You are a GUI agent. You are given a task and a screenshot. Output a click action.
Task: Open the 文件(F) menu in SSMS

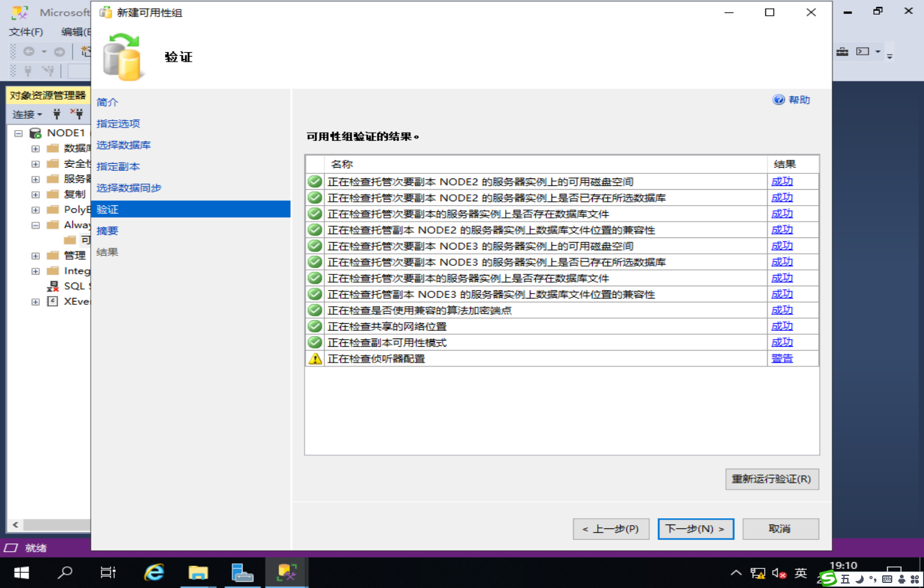(x=26, y=32)
